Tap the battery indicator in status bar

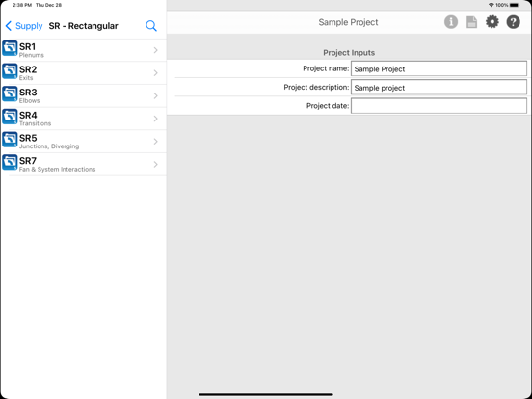[515, 5]
